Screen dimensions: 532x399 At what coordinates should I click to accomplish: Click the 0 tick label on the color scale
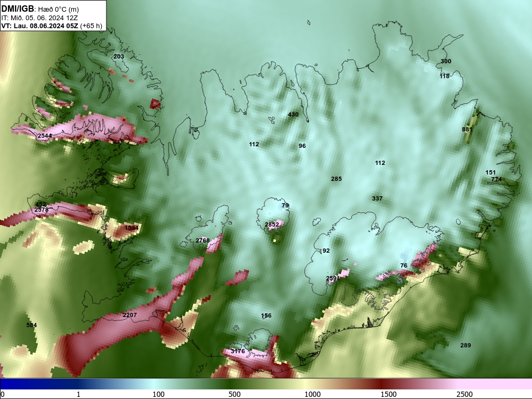click(3, 394)
